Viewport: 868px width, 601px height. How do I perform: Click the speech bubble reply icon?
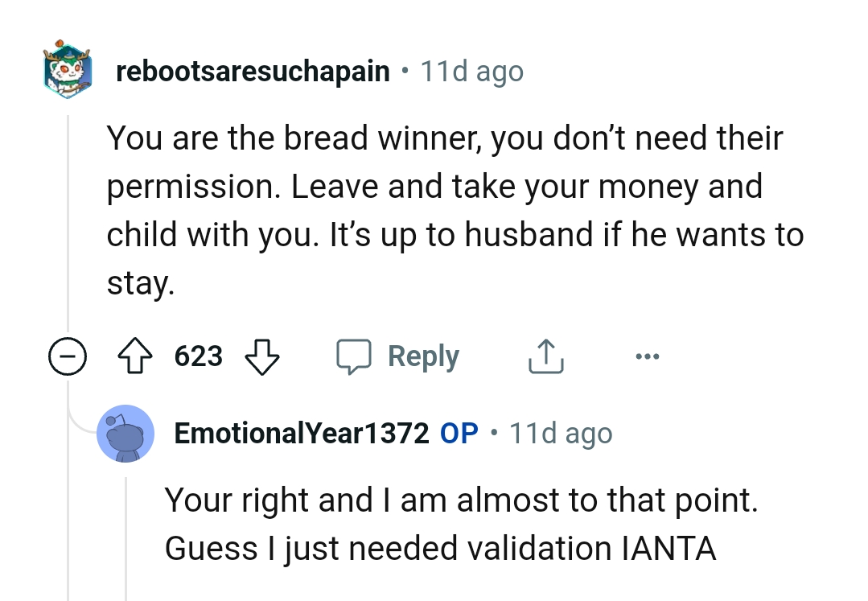tap(354, 356)
